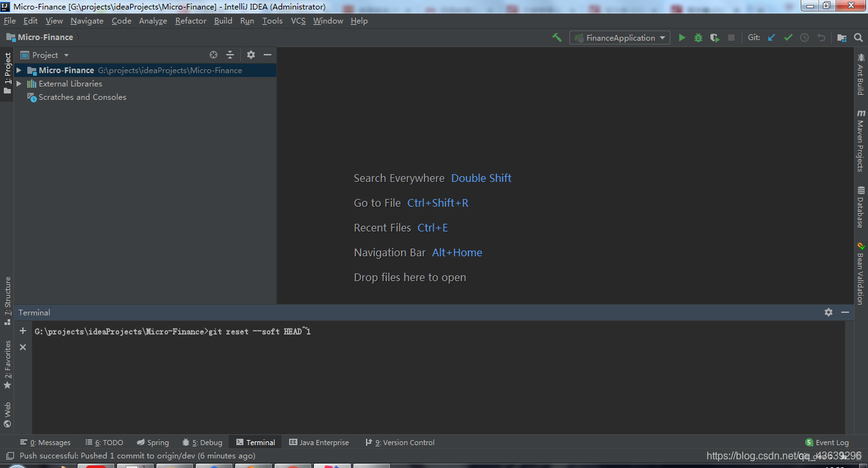The height and width of the screenshot is (468, 868).
Task: Collapse all in the Project panel
Action: click(x=230, y=55)
